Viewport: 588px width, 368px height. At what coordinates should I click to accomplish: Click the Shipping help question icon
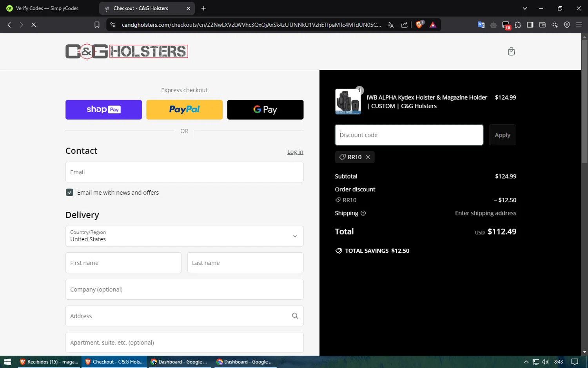point(363,213)
